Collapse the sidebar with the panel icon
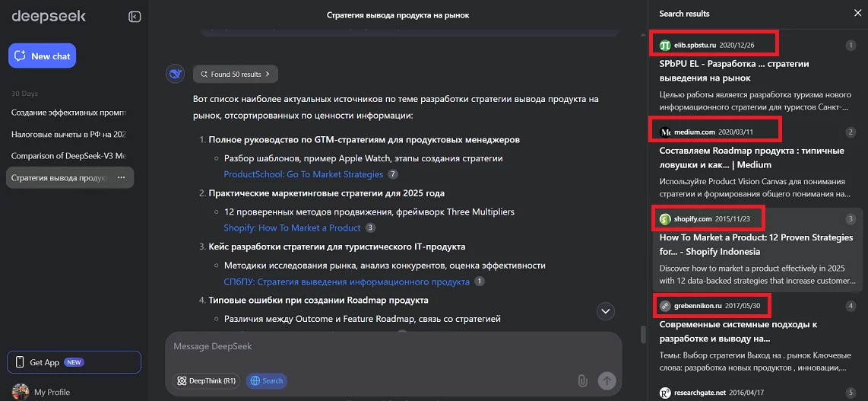This screenshot has height=401, width=868. tap(135, 17)
